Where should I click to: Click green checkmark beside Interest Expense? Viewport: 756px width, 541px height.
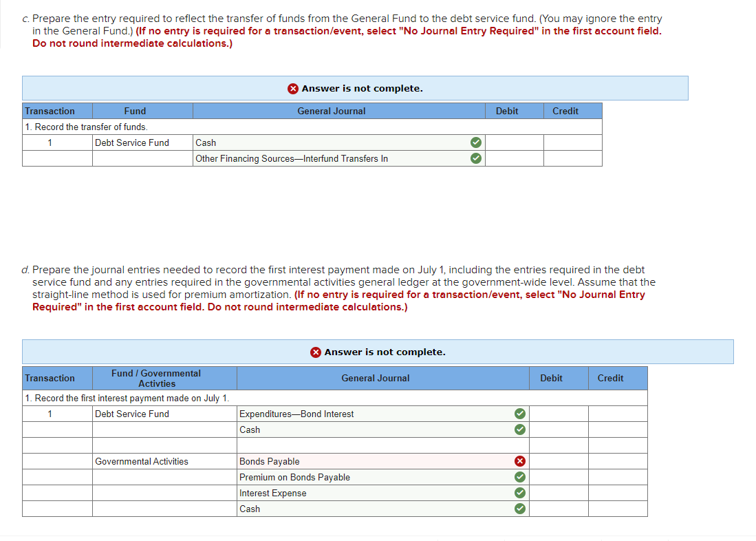[520, 493]
